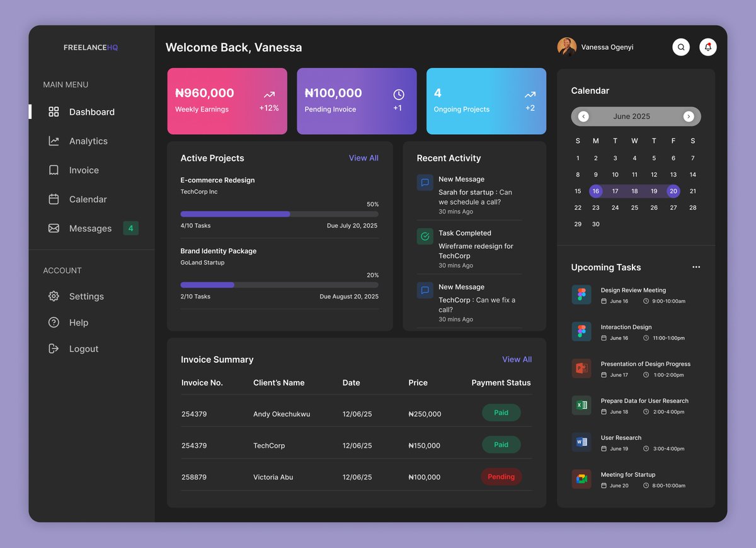Click the Dashboard grid icon in sidebar
This screenshot has height=548, width=756.
(x=54, y=111)
